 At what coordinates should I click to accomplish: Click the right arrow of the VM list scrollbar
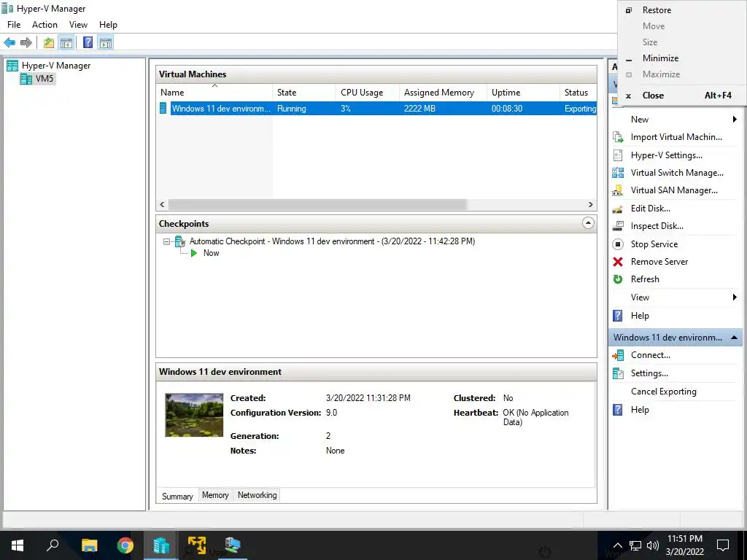pyautogui.click(x=591, y=205)
